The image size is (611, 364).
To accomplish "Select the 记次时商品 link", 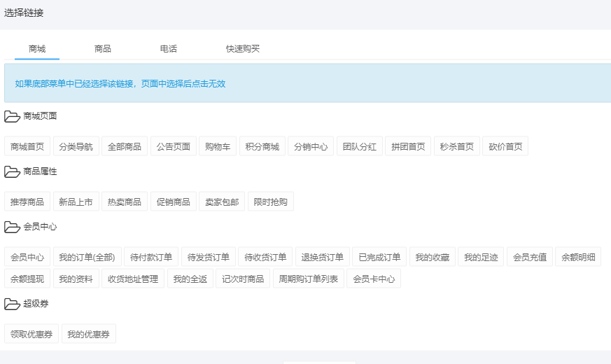I will click(x=243, y=279).
